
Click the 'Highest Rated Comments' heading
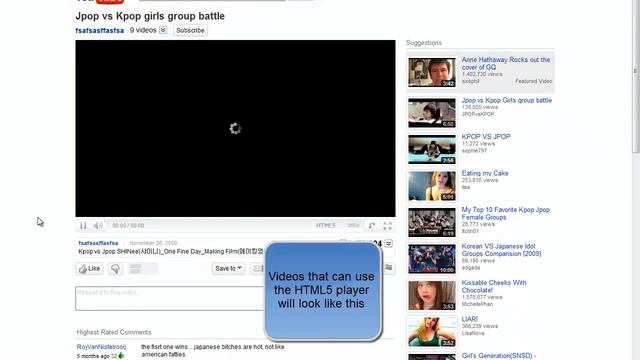[114, 332]
